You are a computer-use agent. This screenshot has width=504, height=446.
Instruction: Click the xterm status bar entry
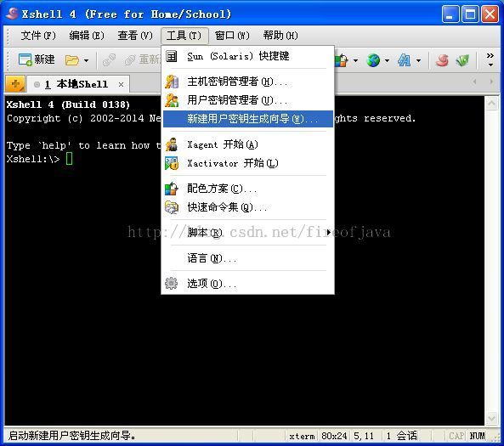302,436
